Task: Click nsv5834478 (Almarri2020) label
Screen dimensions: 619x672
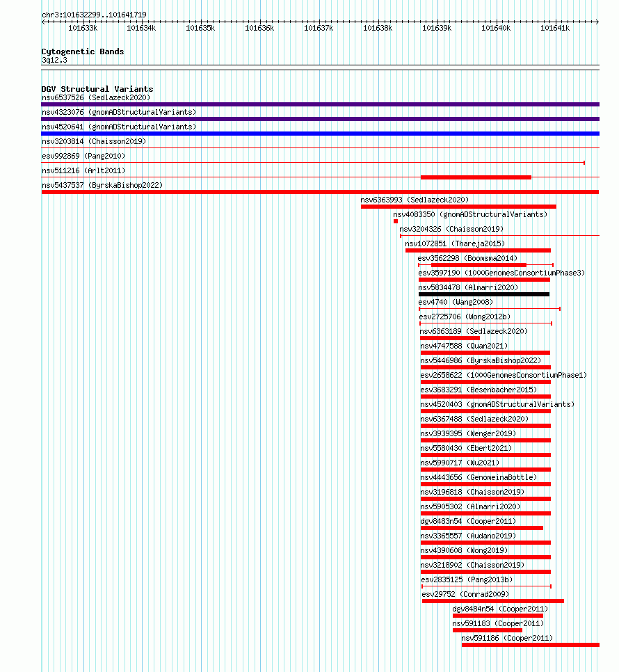Action: [x=468, y=287]
